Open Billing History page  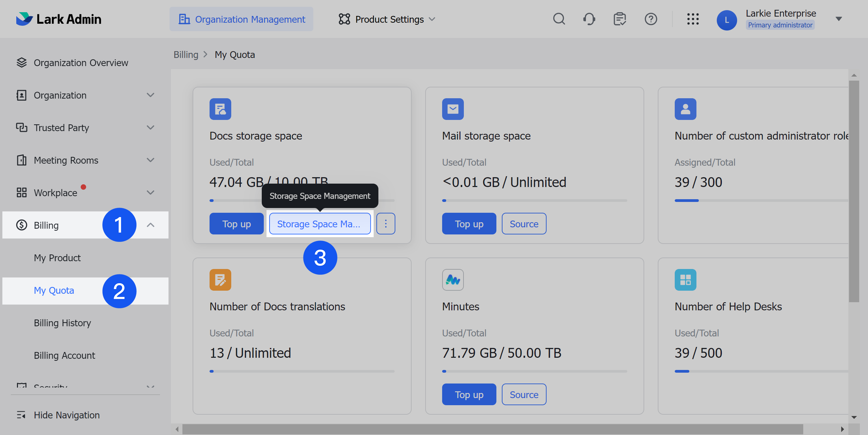tap(62, 323)
